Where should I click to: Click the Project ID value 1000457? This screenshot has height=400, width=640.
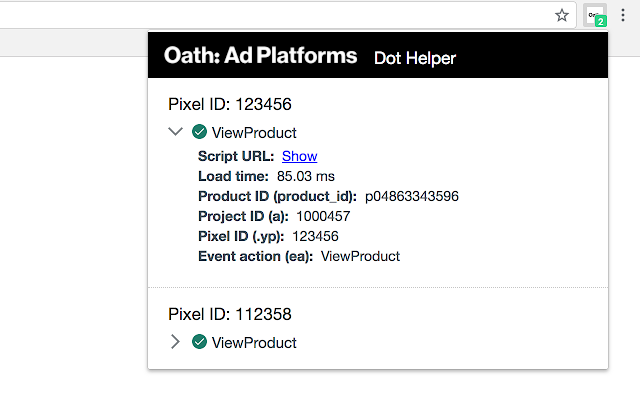tap(323, 216)
